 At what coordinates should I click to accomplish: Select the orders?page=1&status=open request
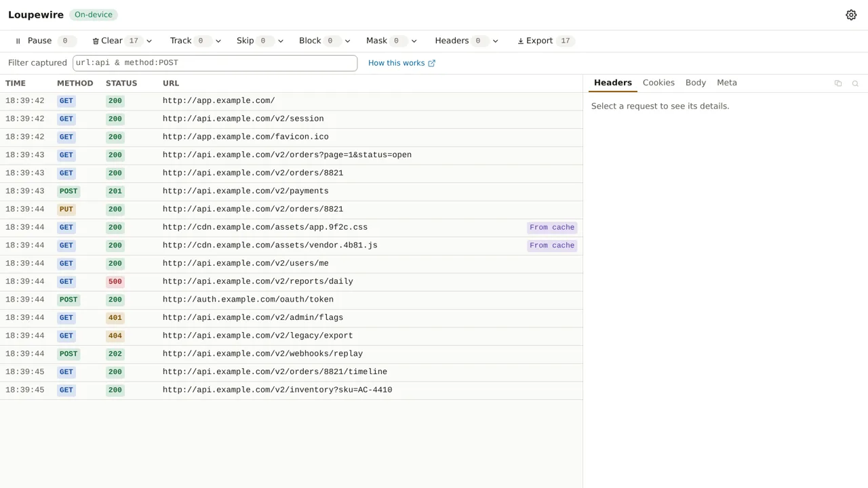[291, 155]
